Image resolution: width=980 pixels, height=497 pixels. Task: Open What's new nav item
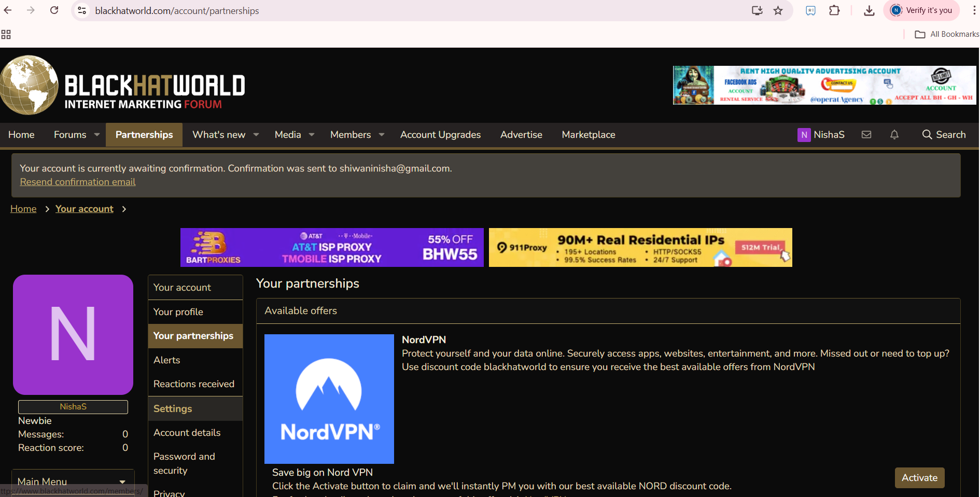coord(219,135)
